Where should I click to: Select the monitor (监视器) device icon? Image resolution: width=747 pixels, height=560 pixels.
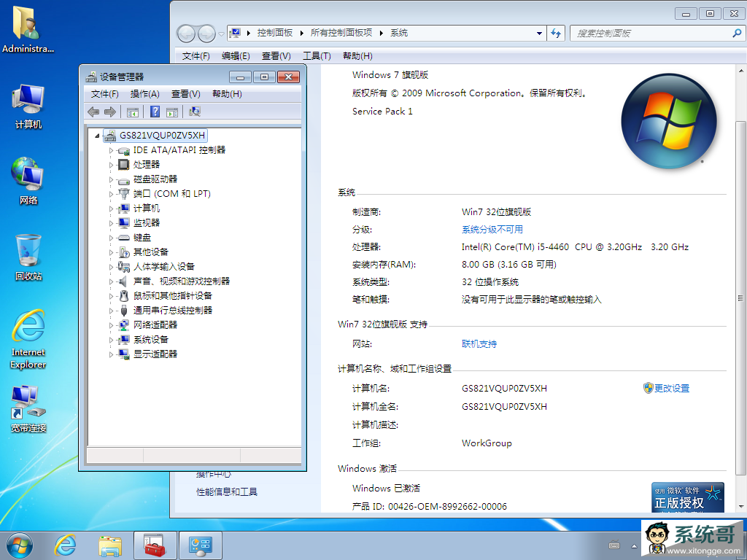click(124, 223)
